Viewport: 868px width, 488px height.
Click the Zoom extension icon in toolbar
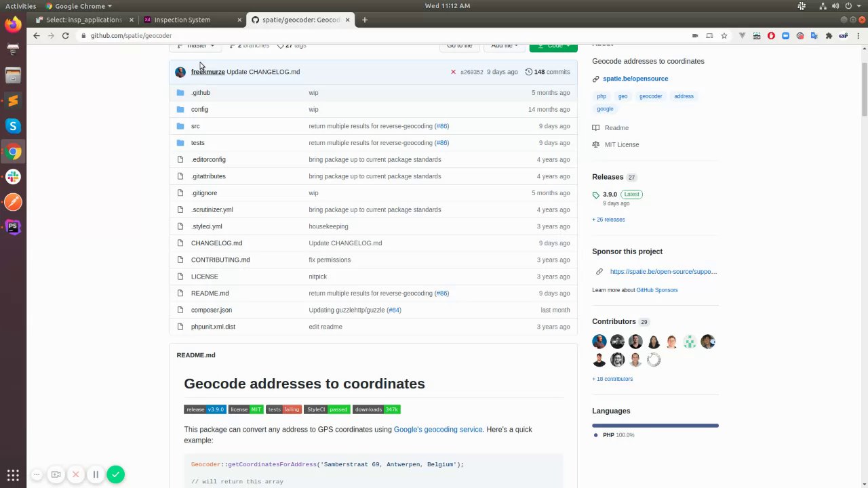(x=785, y=35)
